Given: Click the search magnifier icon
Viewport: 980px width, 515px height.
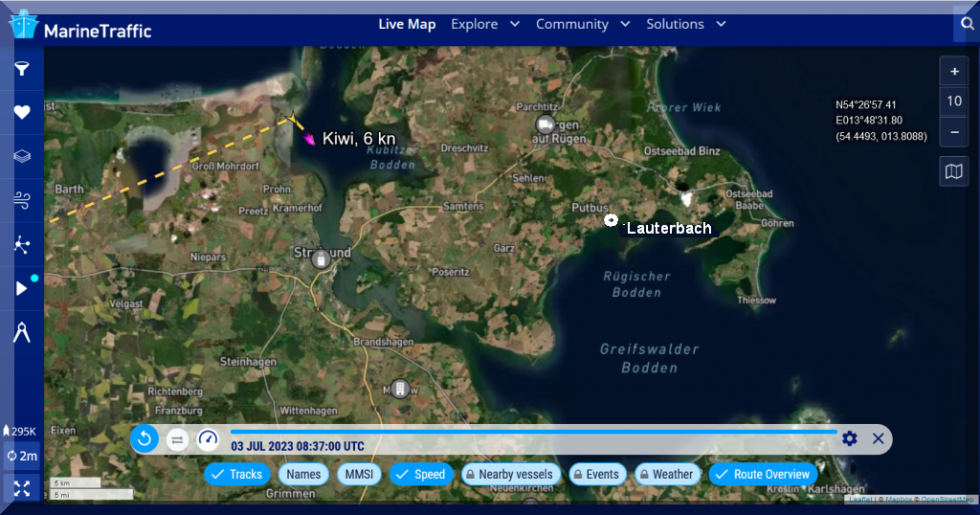Looking at the screenshot, I should [966, 25].
